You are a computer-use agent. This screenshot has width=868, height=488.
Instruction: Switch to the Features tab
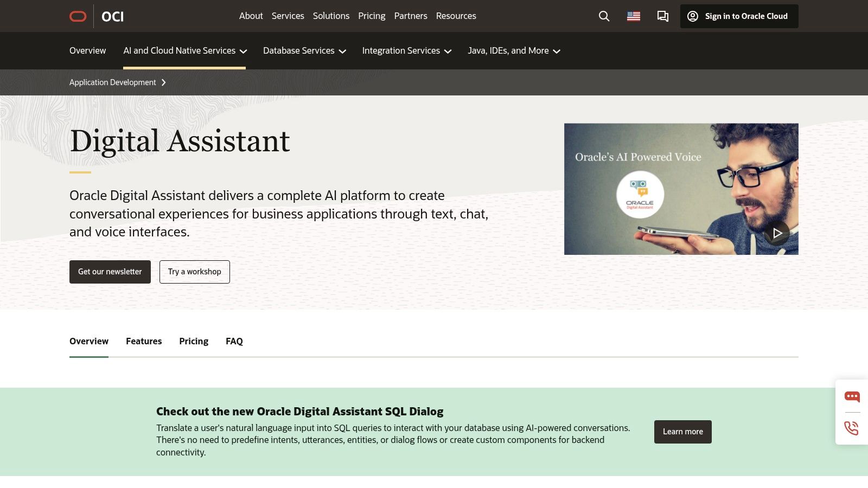[143, 341]
